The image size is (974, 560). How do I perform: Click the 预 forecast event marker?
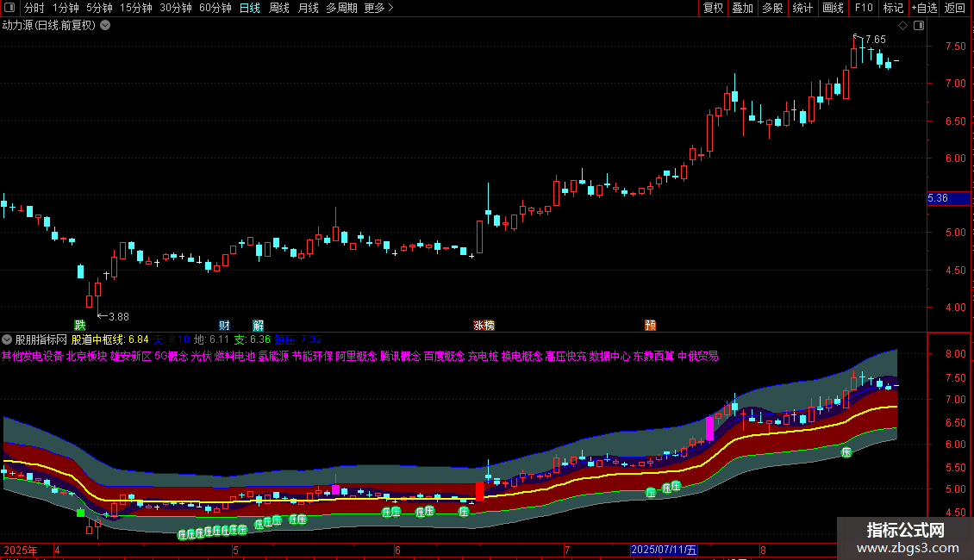(650, 326)
